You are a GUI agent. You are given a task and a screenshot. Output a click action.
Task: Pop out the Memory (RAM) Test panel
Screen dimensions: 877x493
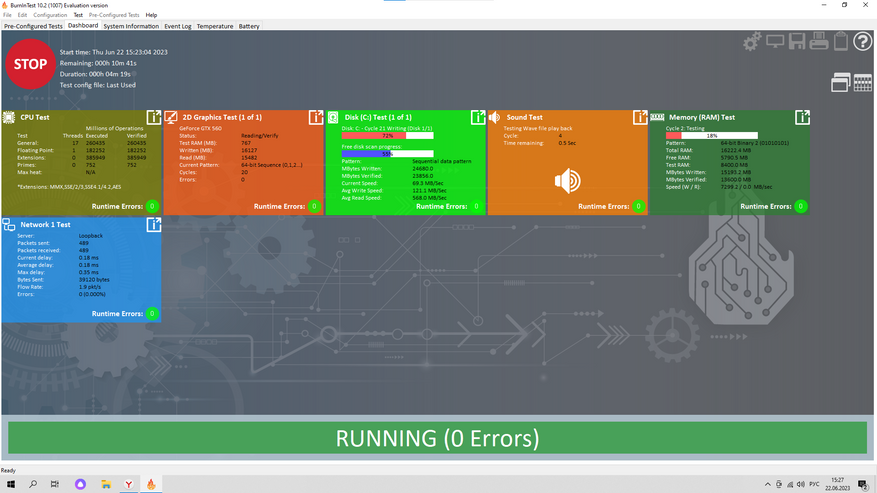(801, 118)
